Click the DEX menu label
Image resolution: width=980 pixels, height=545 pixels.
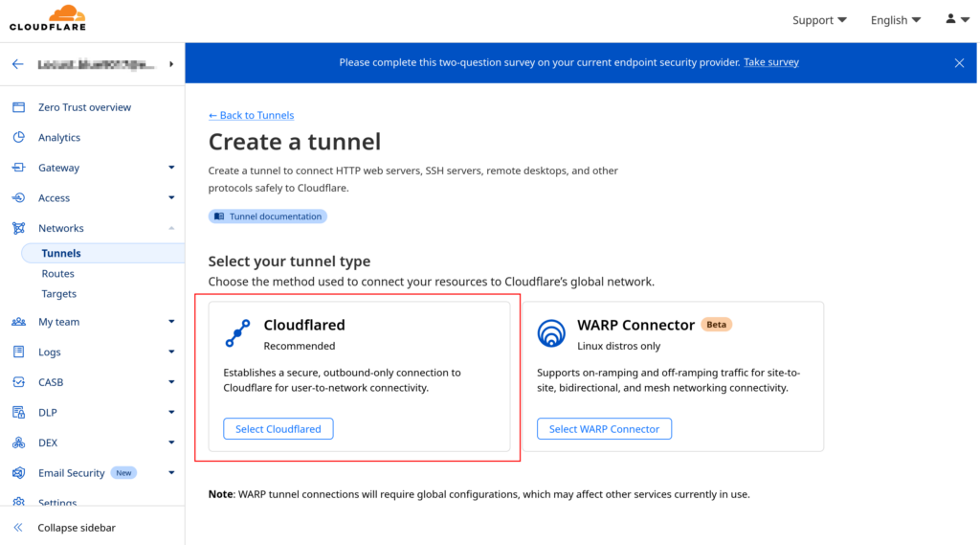pyautogui.click(x=48, y=443)
